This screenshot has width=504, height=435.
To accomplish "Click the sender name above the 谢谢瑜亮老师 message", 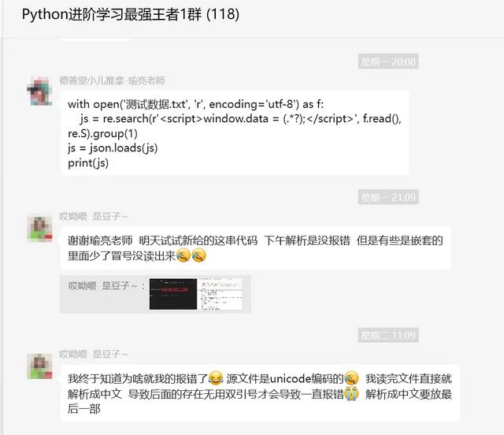I will click(94, 216).
